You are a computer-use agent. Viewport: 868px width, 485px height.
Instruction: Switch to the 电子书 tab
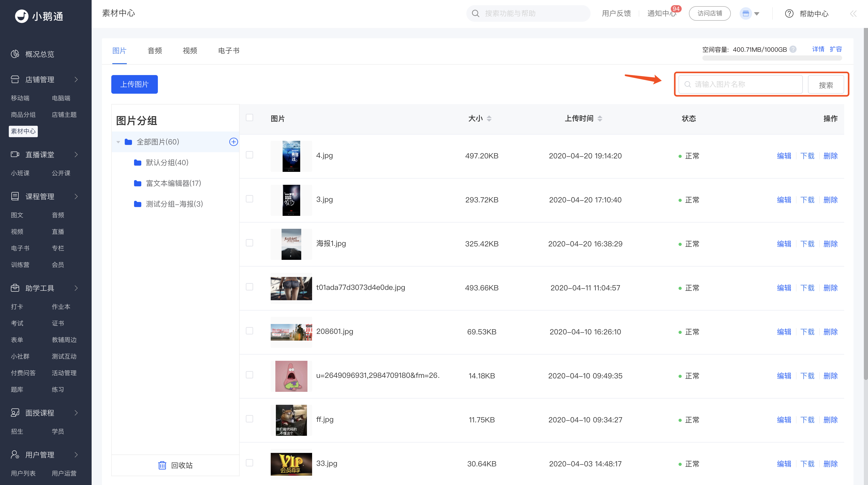coord(229,50)
